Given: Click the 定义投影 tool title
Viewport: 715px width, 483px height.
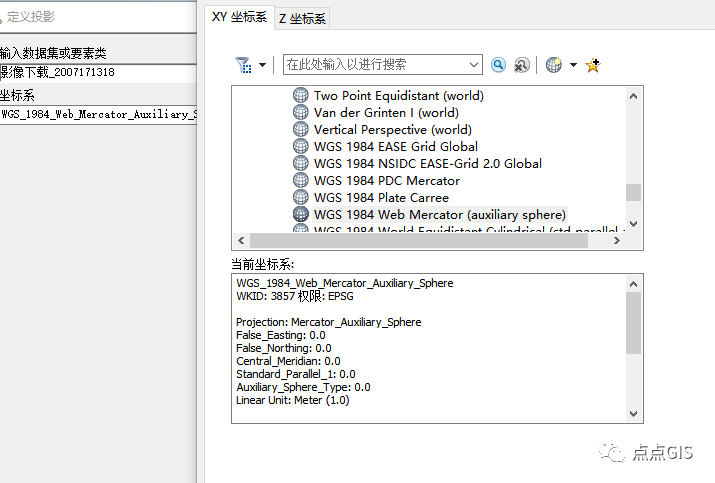Looking at the screenshot, I should click(x=31, y=17).
